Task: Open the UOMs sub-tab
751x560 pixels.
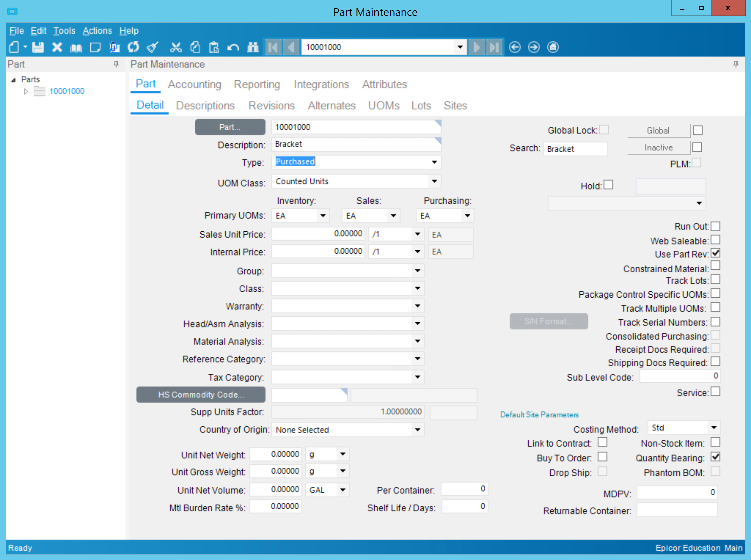Action: coord(384,106)
